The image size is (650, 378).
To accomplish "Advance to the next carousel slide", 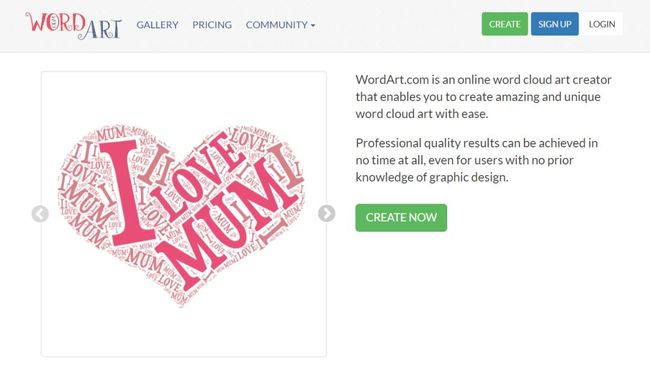I will 327,213.
